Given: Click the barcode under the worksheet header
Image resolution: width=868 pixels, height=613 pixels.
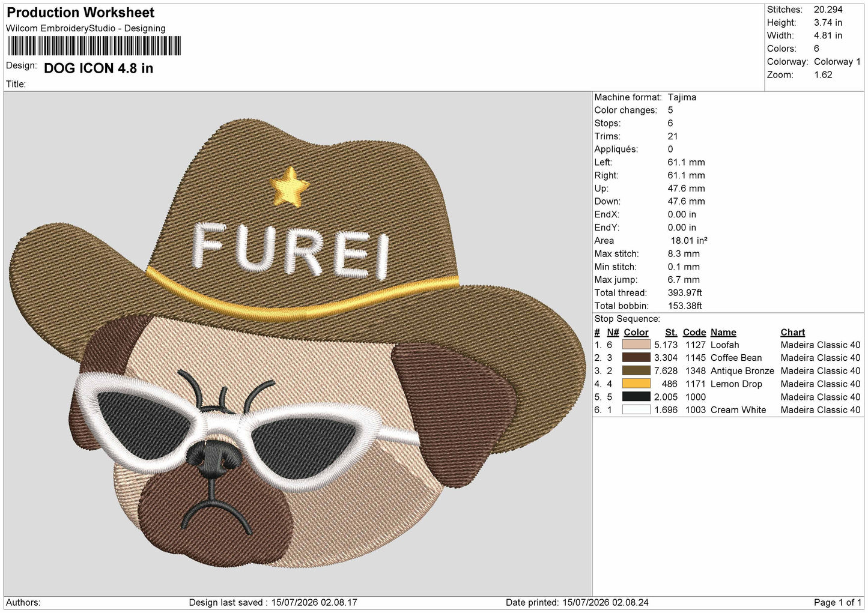Looking at the screenshot, I should [94, 46].
